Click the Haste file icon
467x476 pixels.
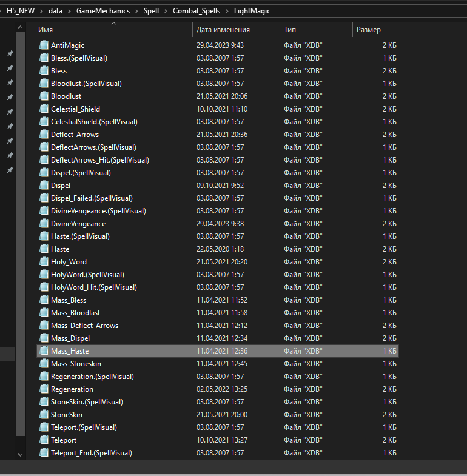coord(44,249)
